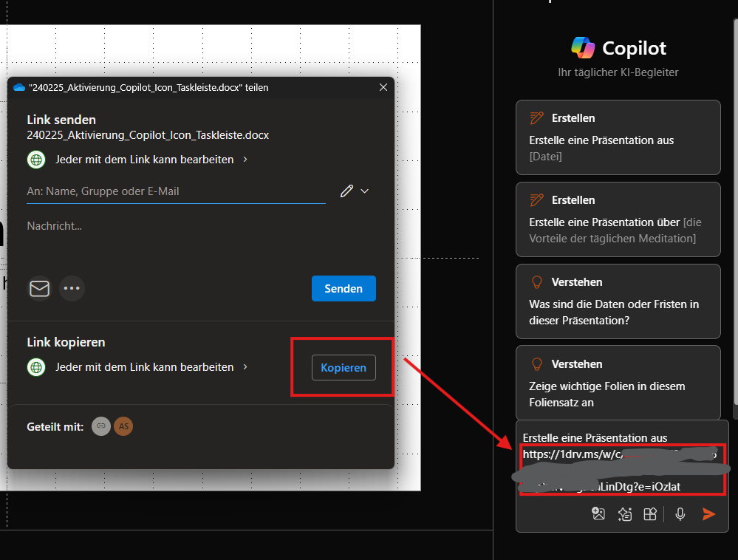Click the recipient name, group or email field
The image size is (738, 560).
tap(176, 191)
